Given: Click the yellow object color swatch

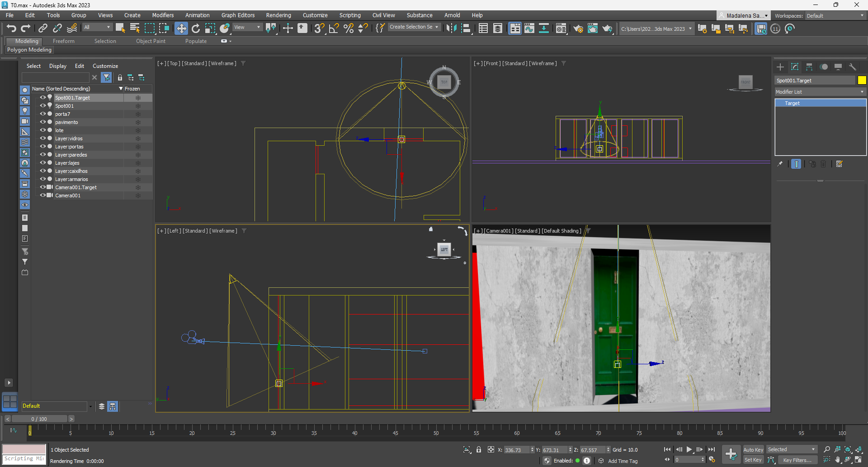Looking at the screenshot, I should (x=862, y=80).
